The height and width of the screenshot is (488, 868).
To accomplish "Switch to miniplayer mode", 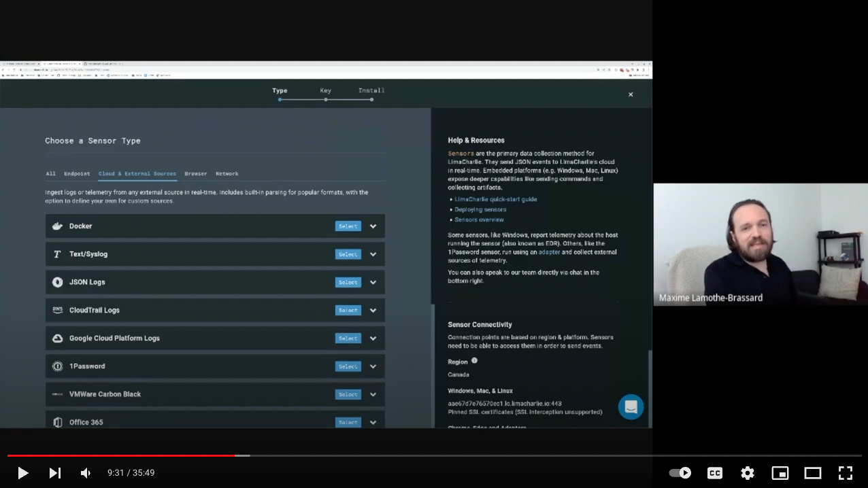I will pyautogui.click(x=780, y=472).
